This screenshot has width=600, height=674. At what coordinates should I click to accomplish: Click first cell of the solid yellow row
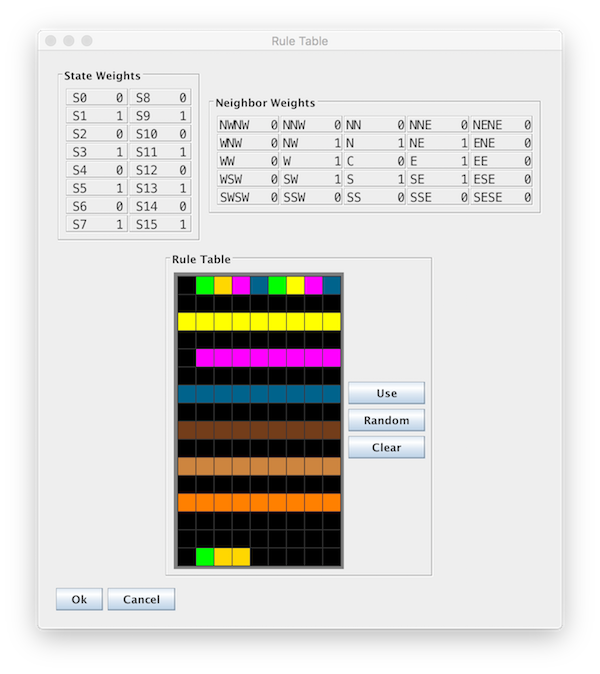point(187,322)
